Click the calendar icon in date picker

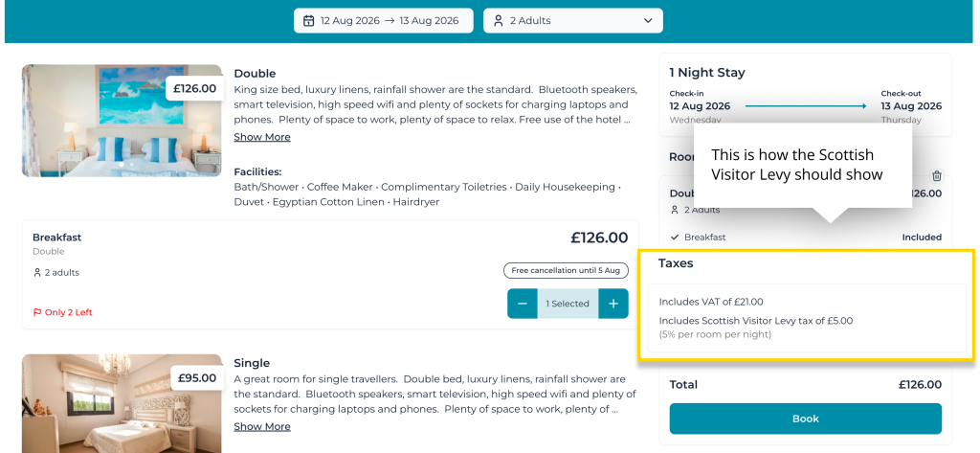308,20
